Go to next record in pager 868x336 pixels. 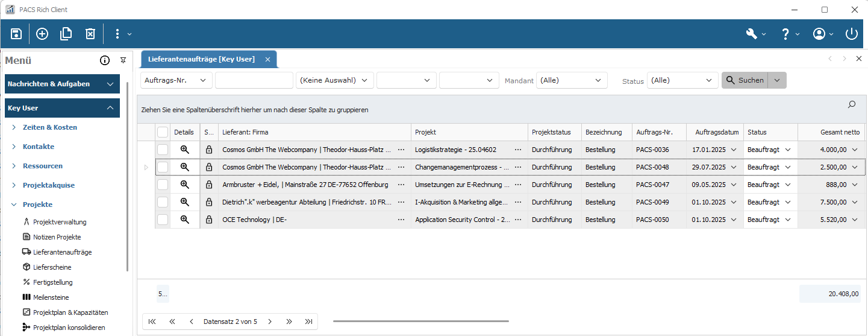[270, 322]
